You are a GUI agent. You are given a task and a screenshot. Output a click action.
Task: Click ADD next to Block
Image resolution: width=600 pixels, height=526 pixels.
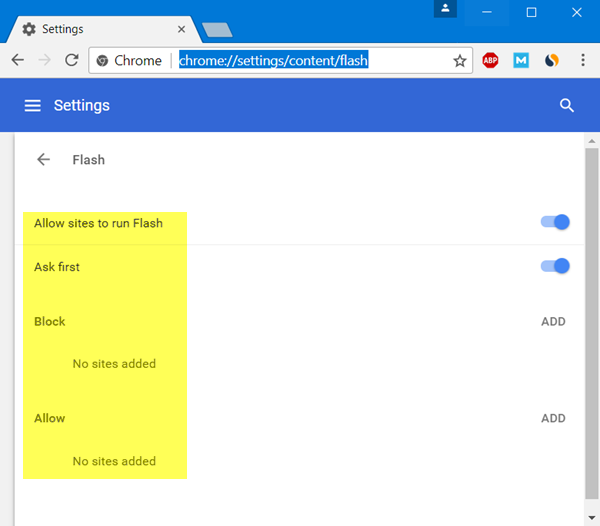[553, 321]
